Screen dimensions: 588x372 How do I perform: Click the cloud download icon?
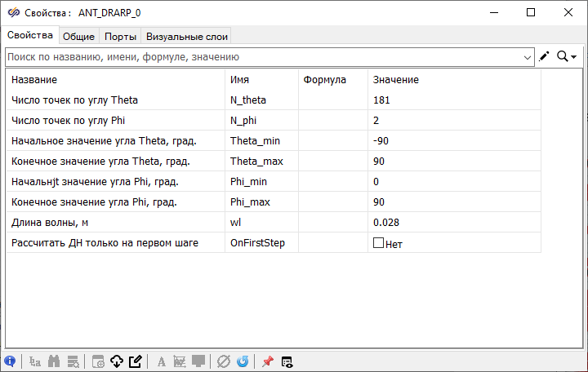116,361
